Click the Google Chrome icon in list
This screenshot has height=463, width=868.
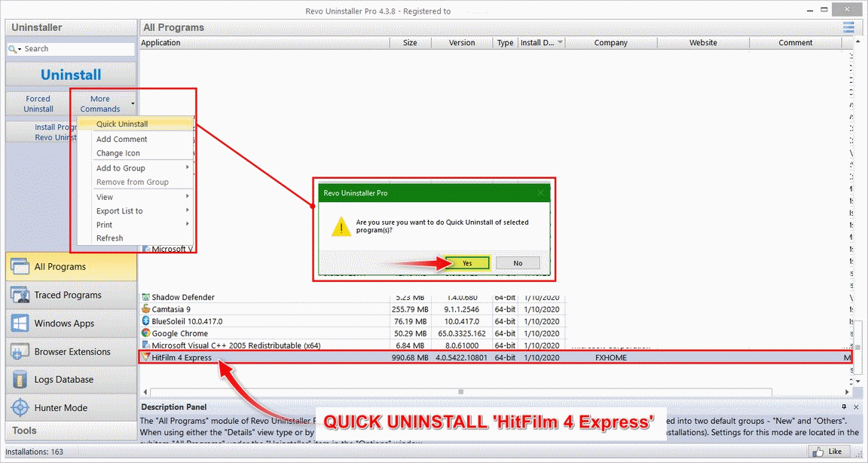point(146,333)
